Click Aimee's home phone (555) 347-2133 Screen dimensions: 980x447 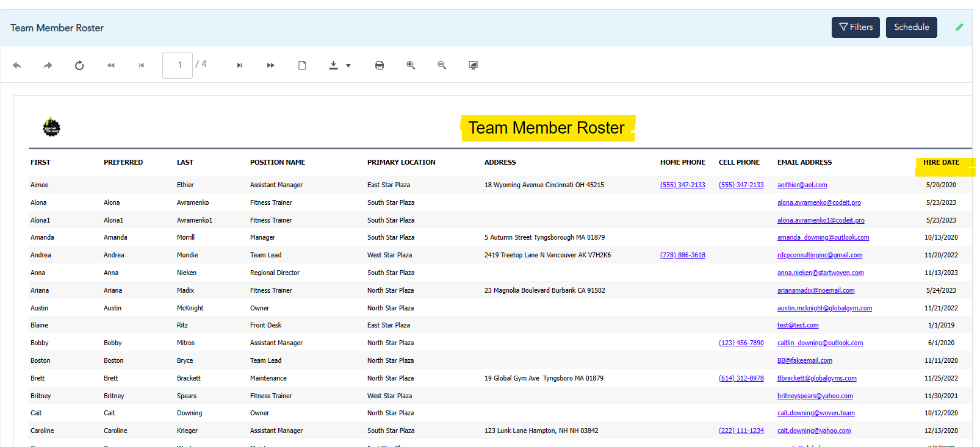(x=682, y=185)
